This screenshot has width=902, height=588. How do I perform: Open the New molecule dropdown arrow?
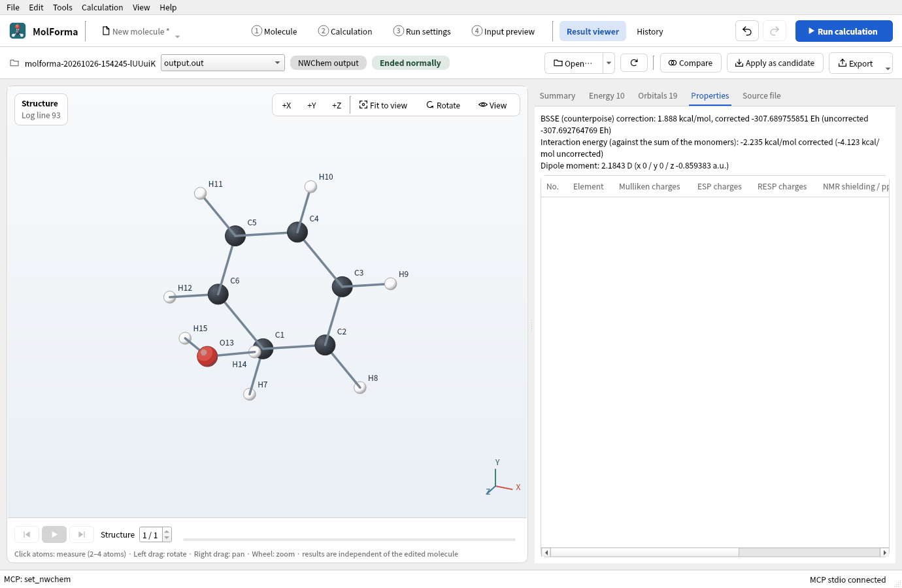click(177, 36)
